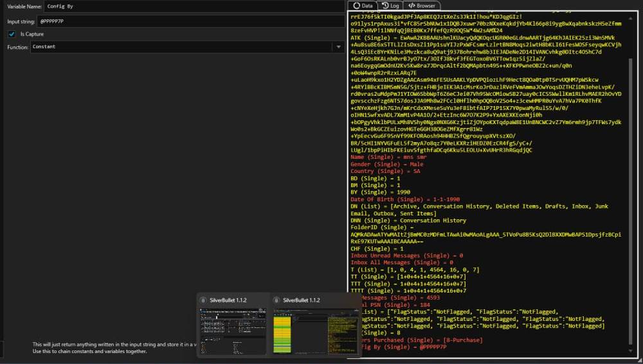Click the 'T (List) = [1, 0, 4, 1, 4564...' line
This screenshot has height=364, width=643.
415,269
